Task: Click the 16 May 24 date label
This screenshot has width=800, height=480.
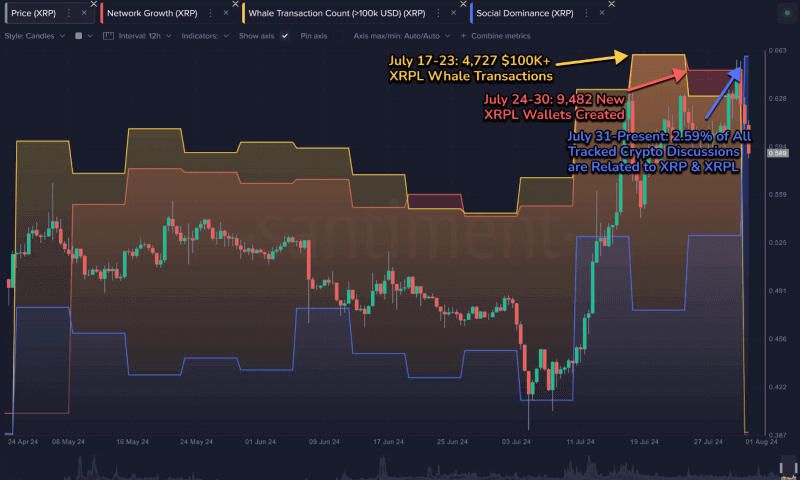Action: tap(132, 442)
